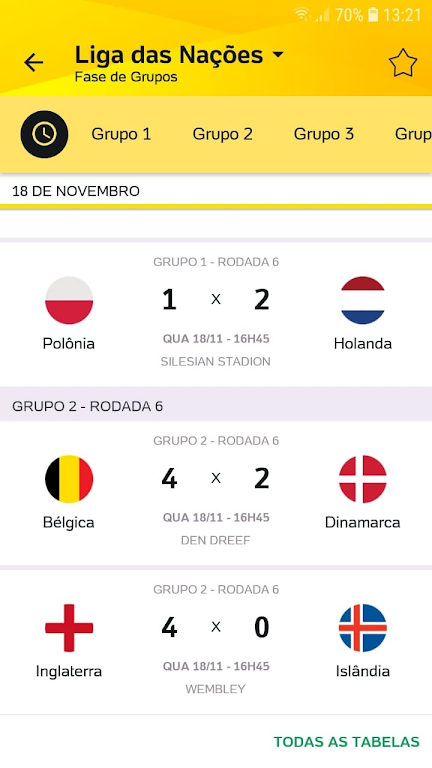Open the TODAS AS TABELAS link
The width and height of the screenshot is (432, 768).
click(x=346, y=742)
